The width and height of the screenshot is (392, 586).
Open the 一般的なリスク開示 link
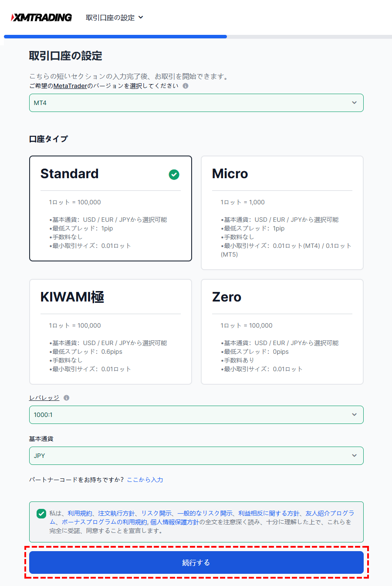205,513
